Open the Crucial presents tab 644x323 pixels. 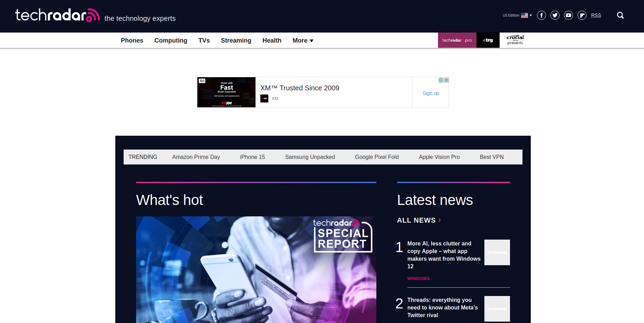point(515,40)
